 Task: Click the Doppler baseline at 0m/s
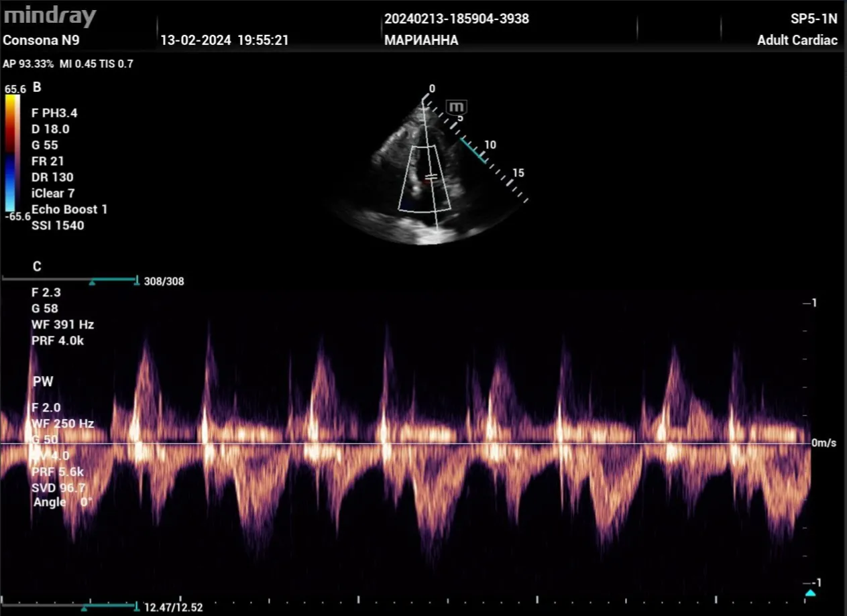(x=402, y=443)
